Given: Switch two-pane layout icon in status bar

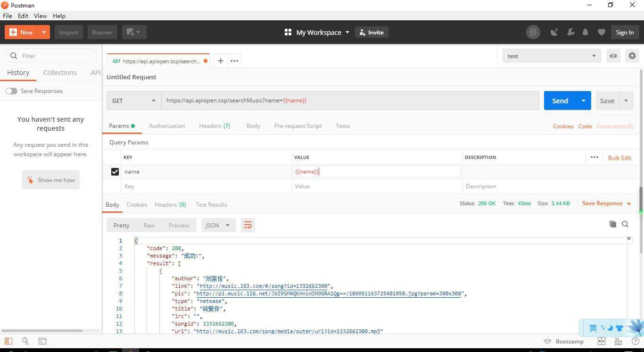Looking at the screenshot, I should coord(601,341).
